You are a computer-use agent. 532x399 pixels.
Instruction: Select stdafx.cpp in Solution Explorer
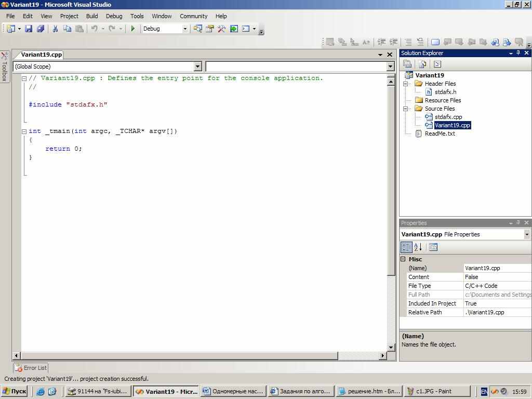click(448, 117)
